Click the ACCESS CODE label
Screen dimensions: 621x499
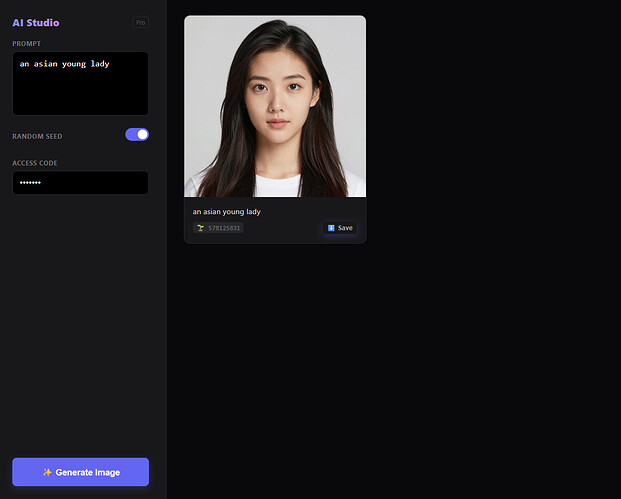[x=35, y=163]
